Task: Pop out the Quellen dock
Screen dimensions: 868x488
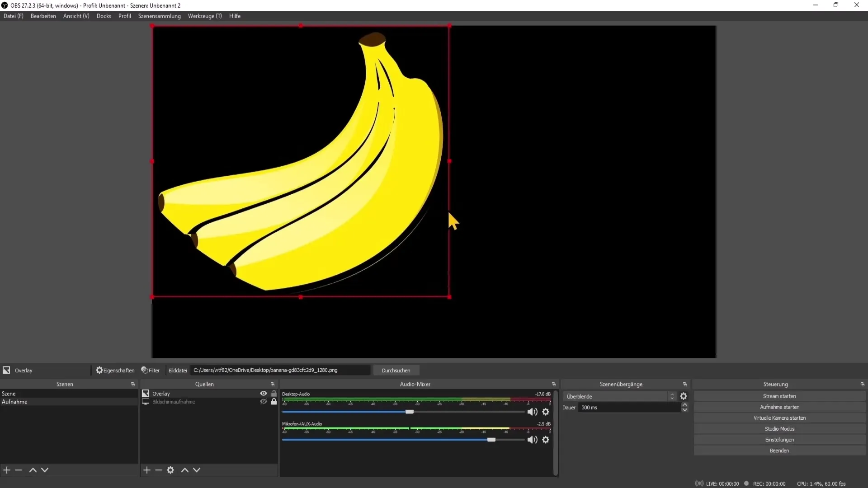Action: pyautogui.click(x=273, y=384)
